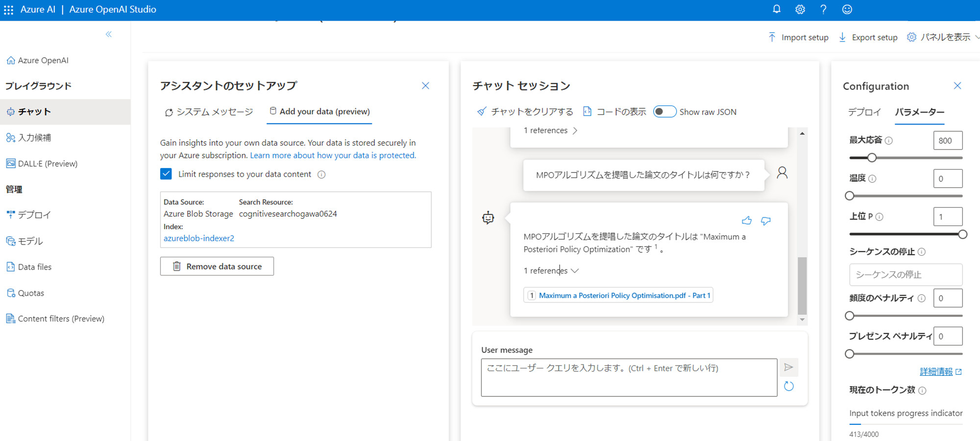This screenshot has height=441, width=980.
Task: Open DALL·E (Preview) playground
Action: [42, 164]
